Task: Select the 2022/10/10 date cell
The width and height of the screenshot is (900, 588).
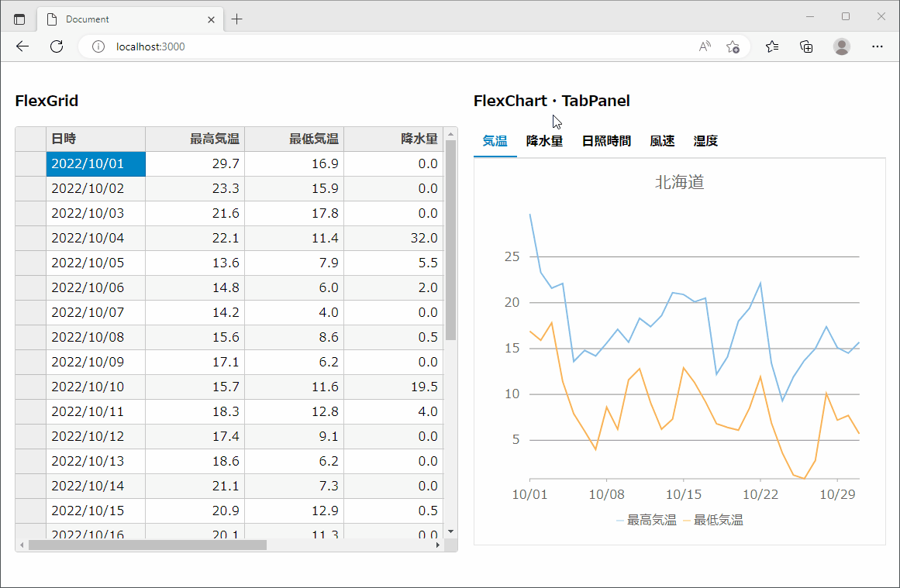Action: click(96, 387)
